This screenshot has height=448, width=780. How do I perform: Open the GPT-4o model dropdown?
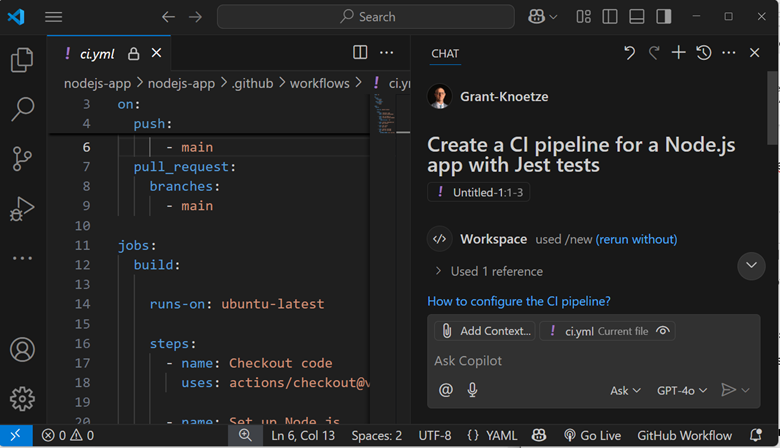pos(682,390)
